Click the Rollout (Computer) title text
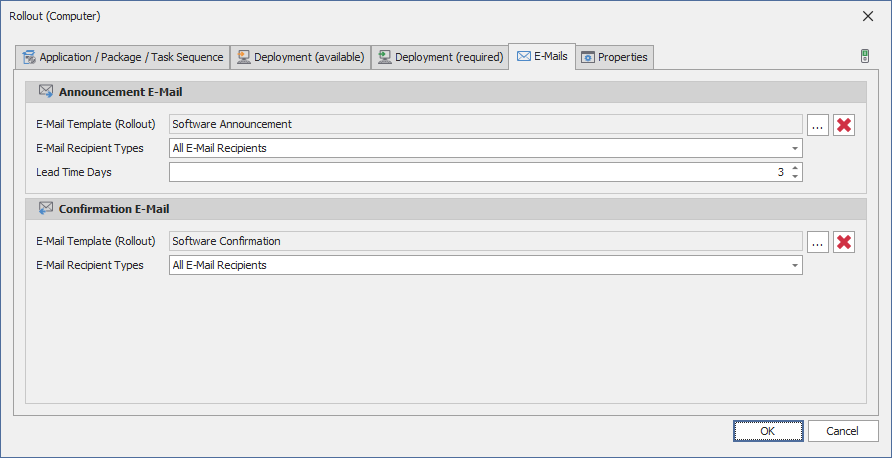The height and width of the screenshot is (458, 892). [x=55, y=16]
